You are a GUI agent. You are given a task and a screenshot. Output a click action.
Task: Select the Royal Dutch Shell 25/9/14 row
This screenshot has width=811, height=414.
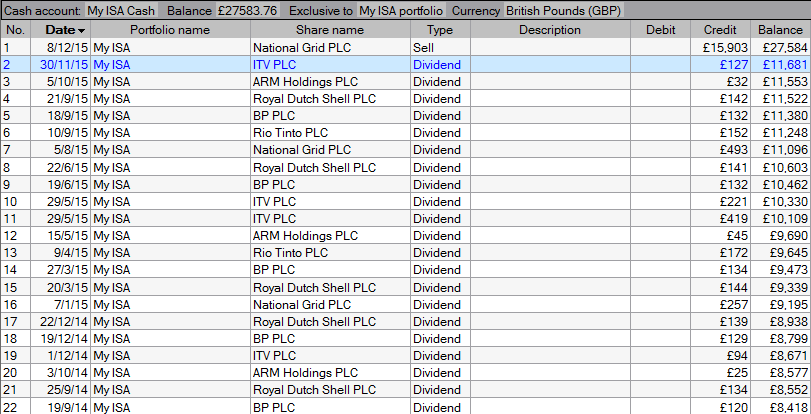[329, 387]
